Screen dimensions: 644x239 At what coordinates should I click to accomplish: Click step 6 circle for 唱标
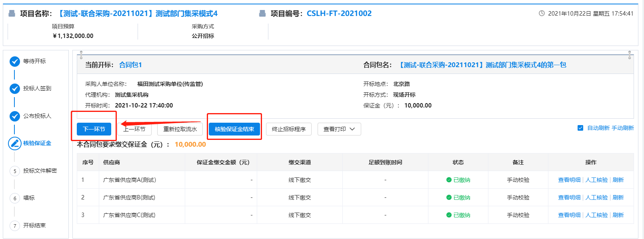[x=15, y=198]
